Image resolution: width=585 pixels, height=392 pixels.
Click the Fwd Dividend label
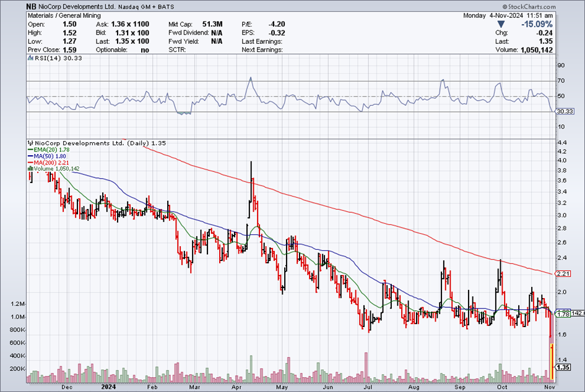[x=188, y=33]
